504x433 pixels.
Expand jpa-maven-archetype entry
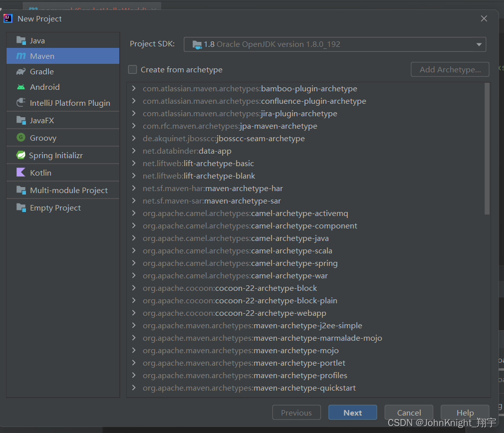[134, 126]
